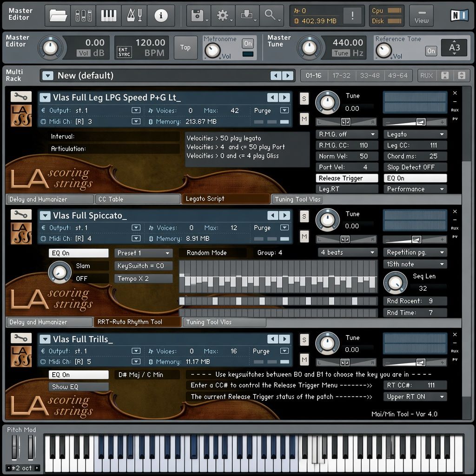Switch to rack page 33-48
Screen dimensions: 476x476
370,75
